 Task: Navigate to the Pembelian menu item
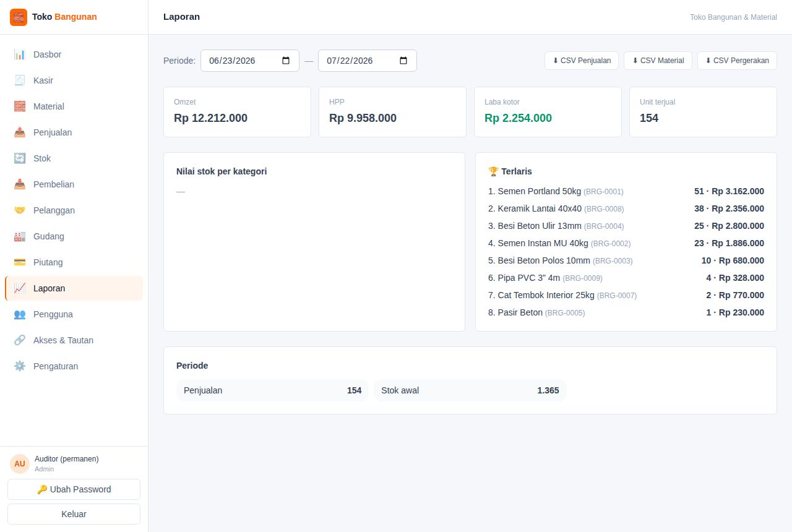tap(74, 184)
